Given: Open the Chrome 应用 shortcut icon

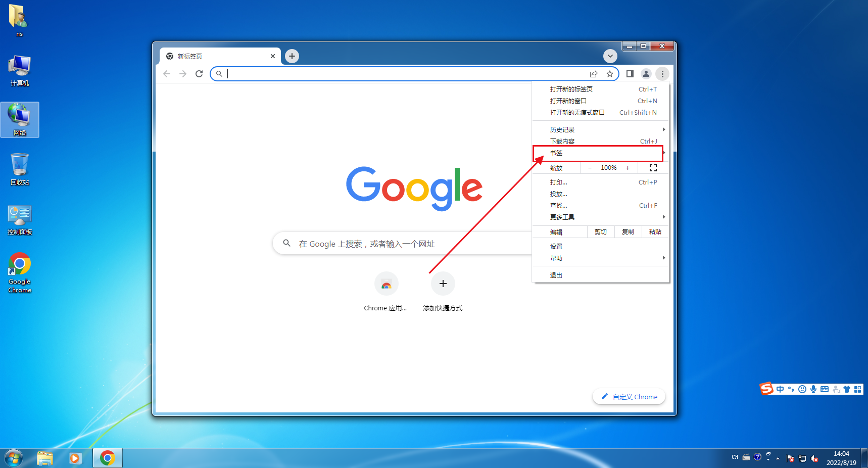Looking at the screenshot, I should point(387,284).
